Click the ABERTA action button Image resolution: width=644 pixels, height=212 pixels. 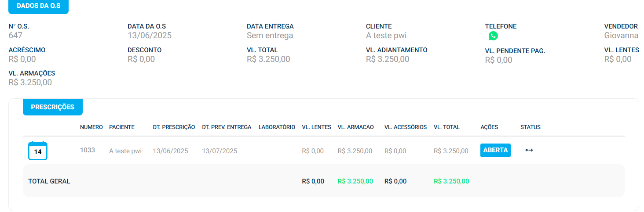click(x=495, y=150)
